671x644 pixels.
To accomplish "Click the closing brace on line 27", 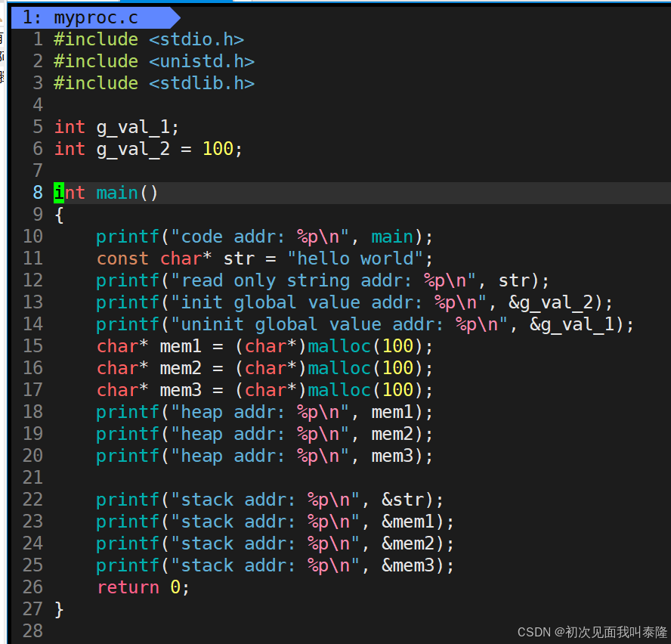I will coord(59,609).
